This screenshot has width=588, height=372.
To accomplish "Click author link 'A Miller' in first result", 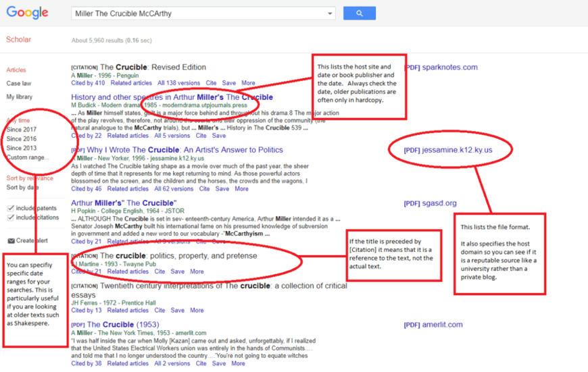I will coord(82,76).
